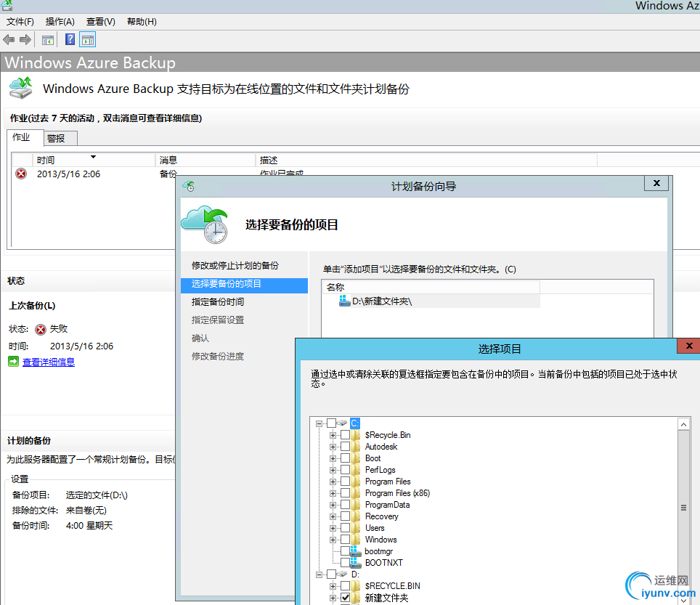
Task: Toggle the show/hide action pane toolbar icon
Action: 88,40
